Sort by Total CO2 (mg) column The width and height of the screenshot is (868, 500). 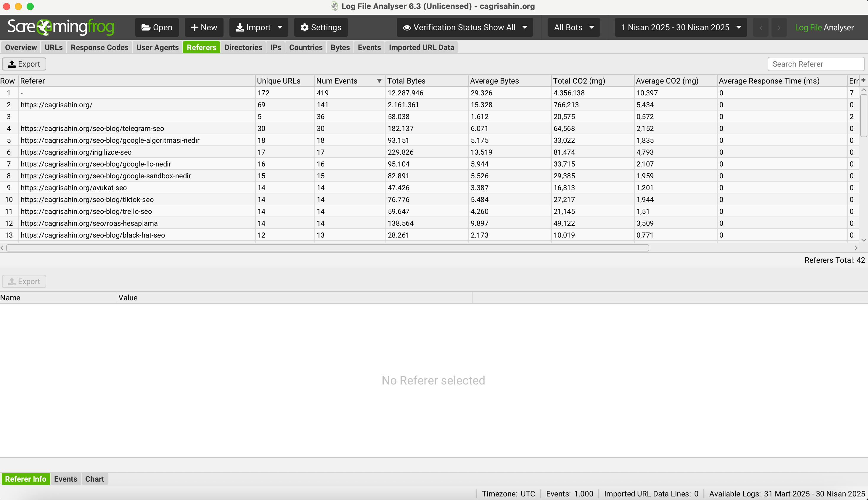pyautogui.click(x=593, y=81)
